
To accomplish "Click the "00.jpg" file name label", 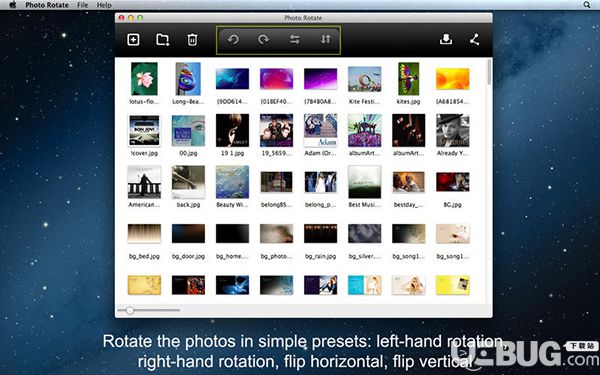I will click(188, 153).
